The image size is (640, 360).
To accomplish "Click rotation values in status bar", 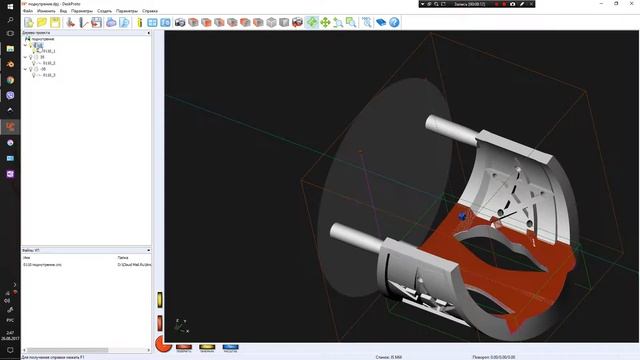I will tap(493, 357).
